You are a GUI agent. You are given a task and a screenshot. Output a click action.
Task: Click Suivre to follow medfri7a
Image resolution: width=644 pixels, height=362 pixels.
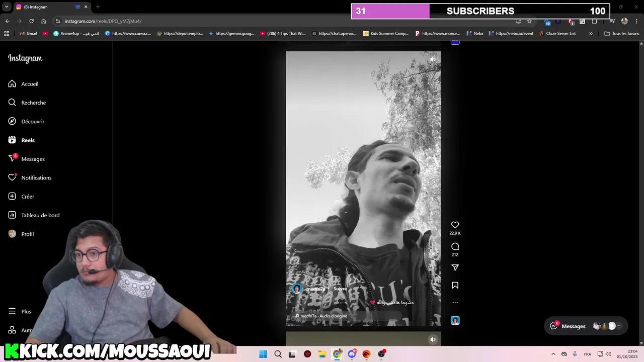340,289
